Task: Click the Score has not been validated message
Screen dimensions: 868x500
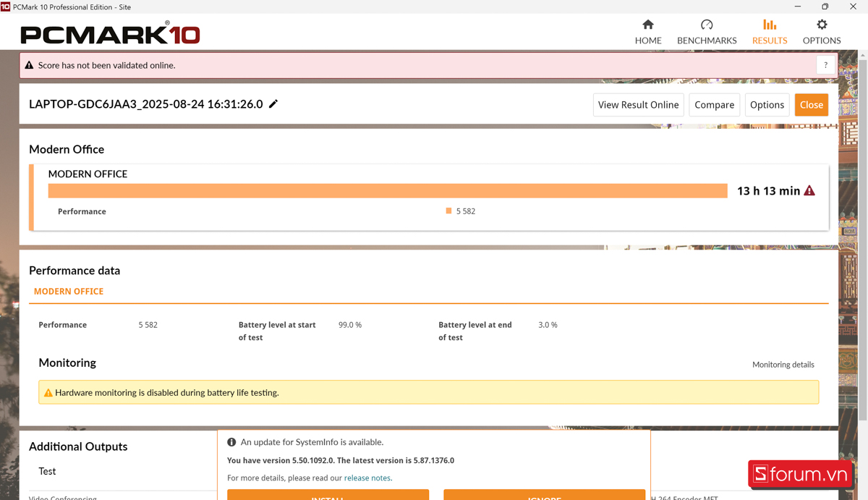Action: coord(107,65)
